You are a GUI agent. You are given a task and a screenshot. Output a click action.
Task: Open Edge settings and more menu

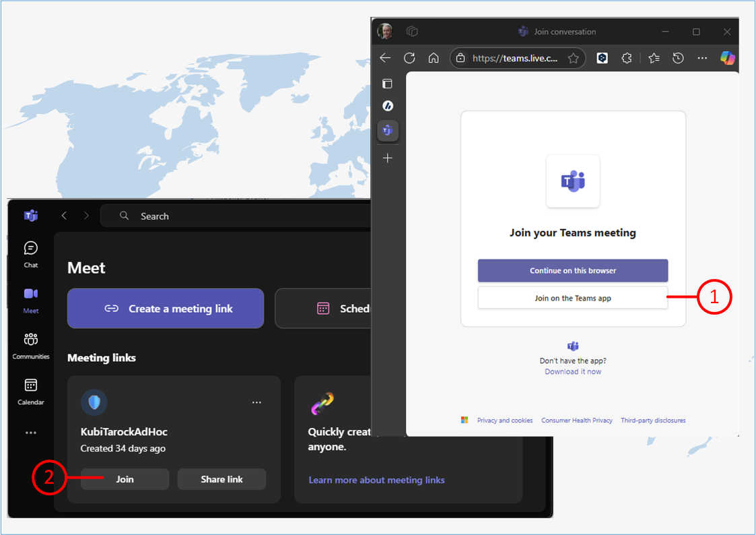pos(703,58)
